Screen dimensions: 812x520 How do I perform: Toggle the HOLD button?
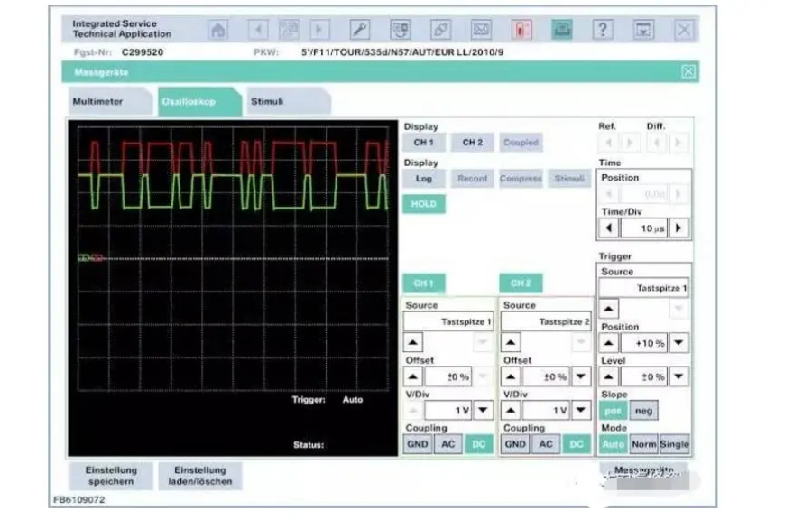[424, 204]
